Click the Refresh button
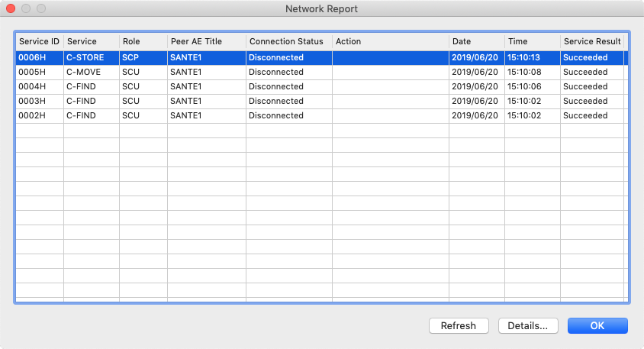644x349 pixels. click(x=459, y=326)
